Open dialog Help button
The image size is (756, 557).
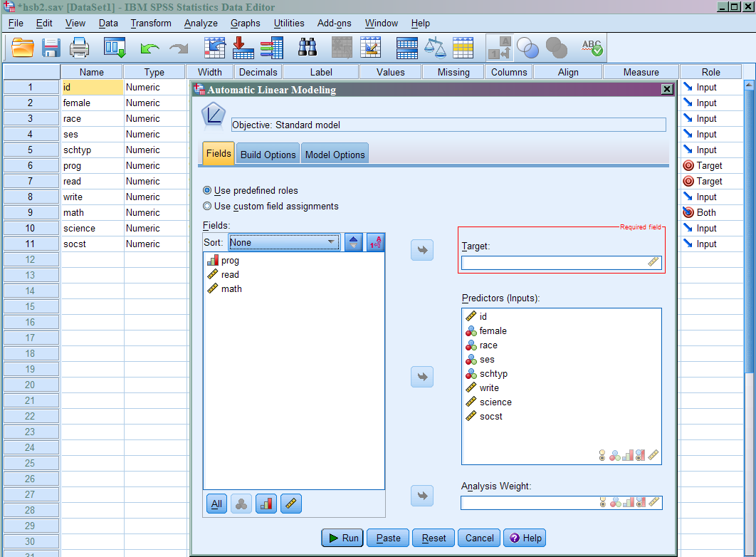(x=525, y=538)
